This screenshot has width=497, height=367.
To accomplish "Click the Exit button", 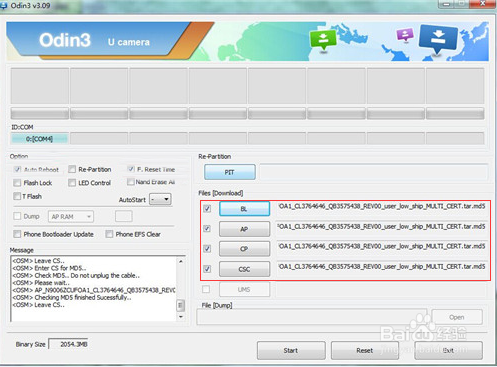I will (448, 350).
